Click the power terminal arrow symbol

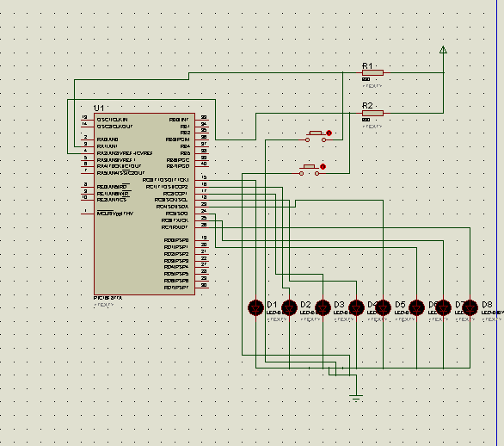[443, 50]
